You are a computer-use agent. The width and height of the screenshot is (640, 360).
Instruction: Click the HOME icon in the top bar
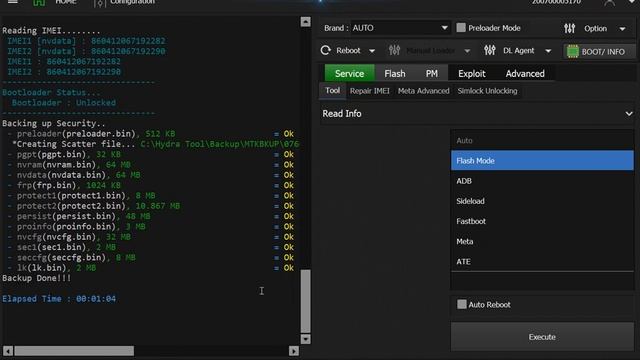(x=39, y=2)
